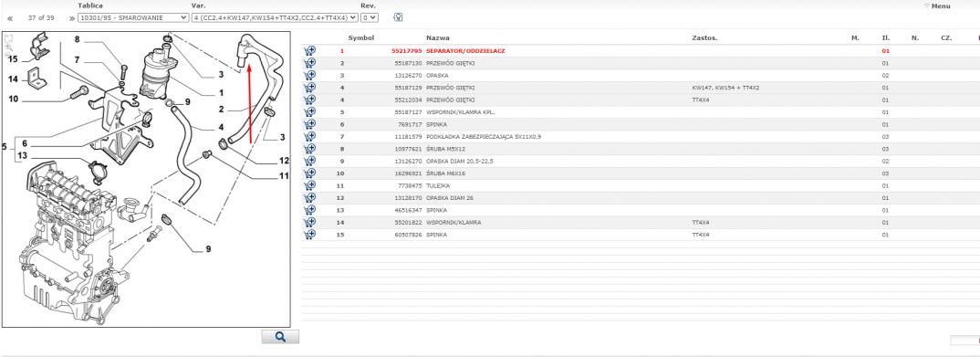Open the Menu in the top right
This screenshot has height=357, width=980.
937,6
